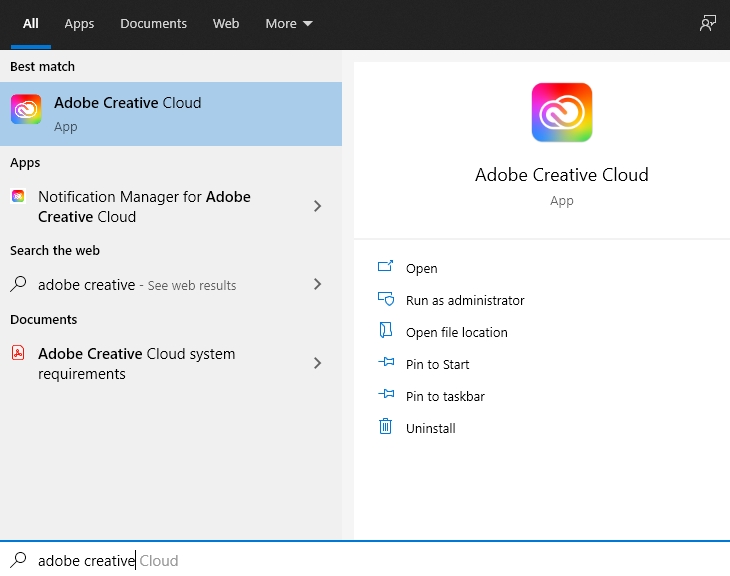
Task: Click the Adobe Creative Cloud best match icon
Action: point(26,110)
